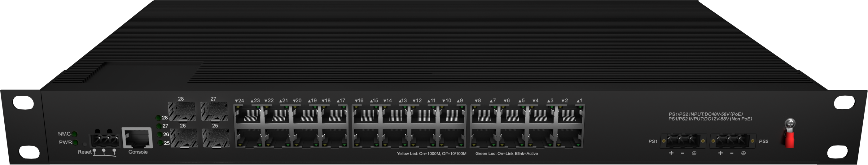Viewport: 868px width, 165px height.
Task: Select SFP slot 26
Action: pos(184,138)
